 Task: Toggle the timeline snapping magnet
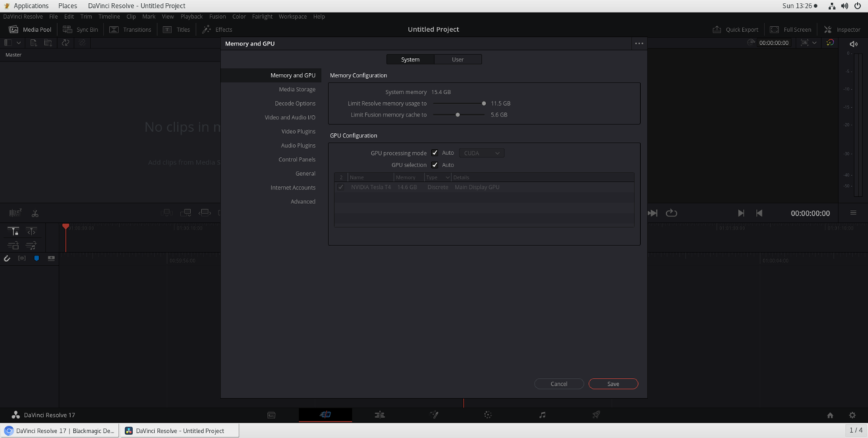[x=7, y=258]
